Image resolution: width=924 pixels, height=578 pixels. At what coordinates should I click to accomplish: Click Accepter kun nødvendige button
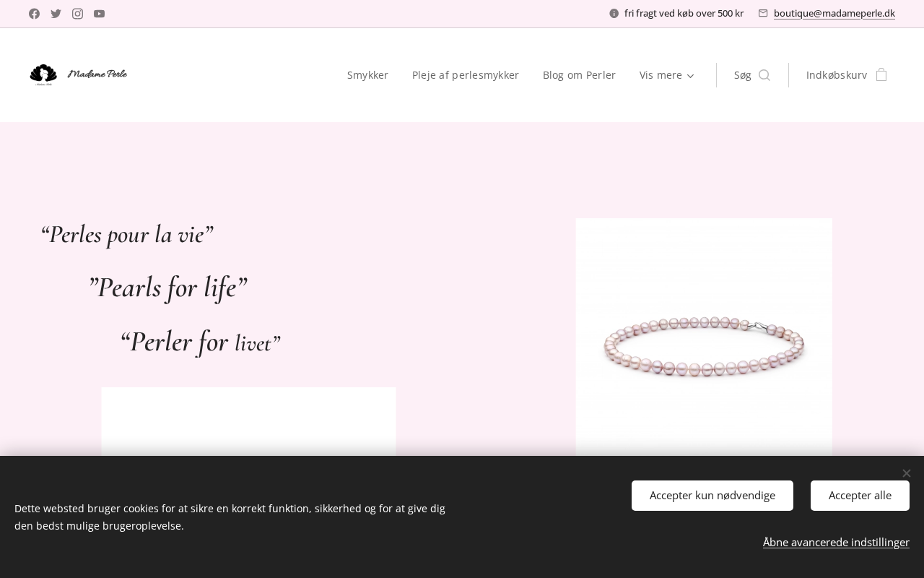click(x=712, y=496)
